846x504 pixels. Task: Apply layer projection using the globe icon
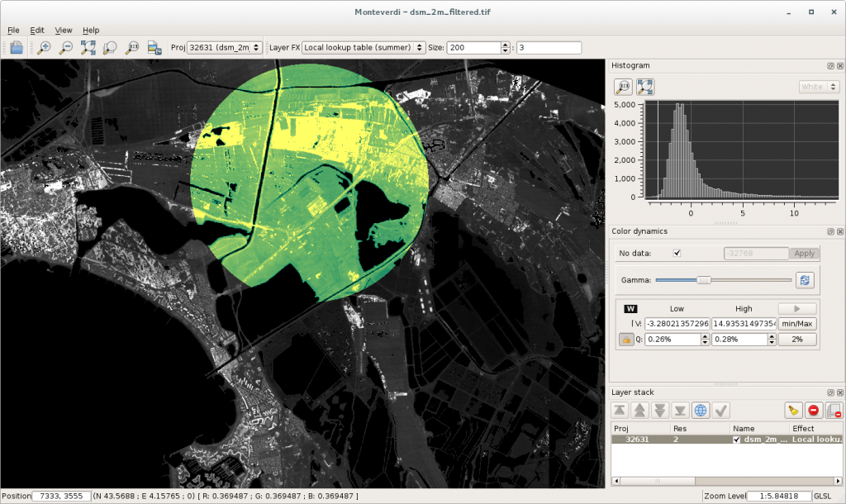click(700, 410)
